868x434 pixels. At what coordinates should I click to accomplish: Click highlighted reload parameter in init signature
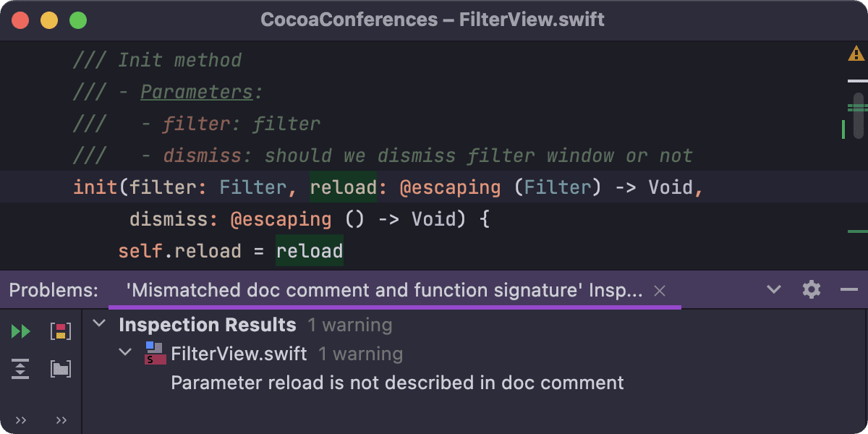coord(344,187)
